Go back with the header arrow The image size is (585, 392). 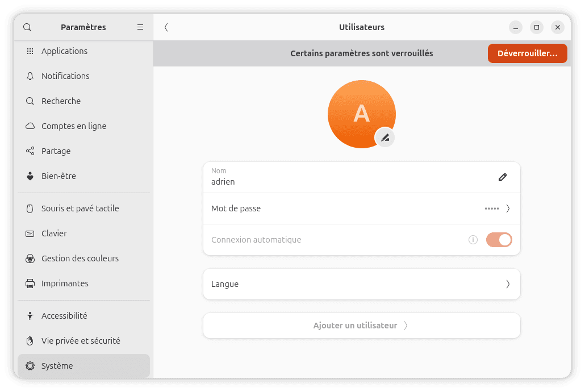pos(166,27)
